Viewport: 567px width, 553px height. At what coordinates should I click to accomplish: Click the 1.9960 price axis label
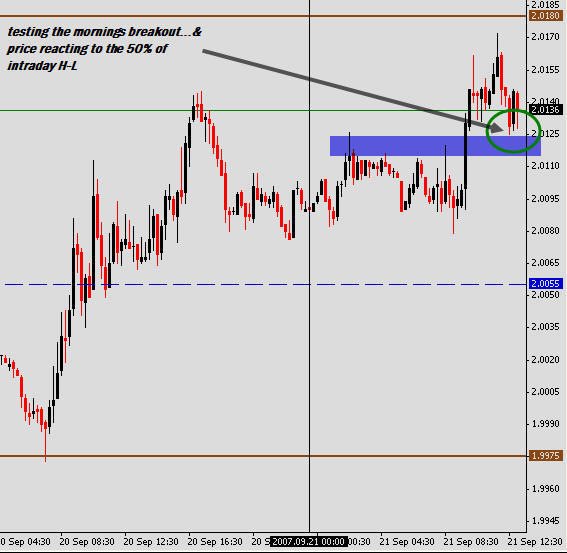point(546,489)
